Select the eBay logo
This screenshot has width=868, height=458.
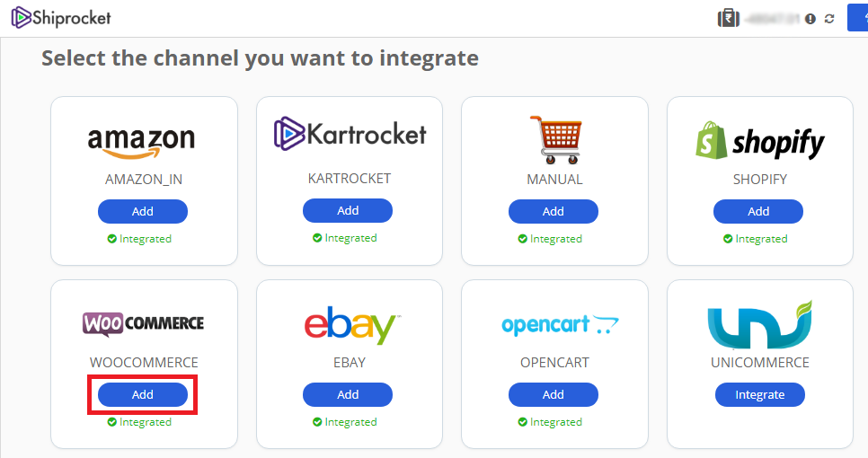(x=350, y=325)
